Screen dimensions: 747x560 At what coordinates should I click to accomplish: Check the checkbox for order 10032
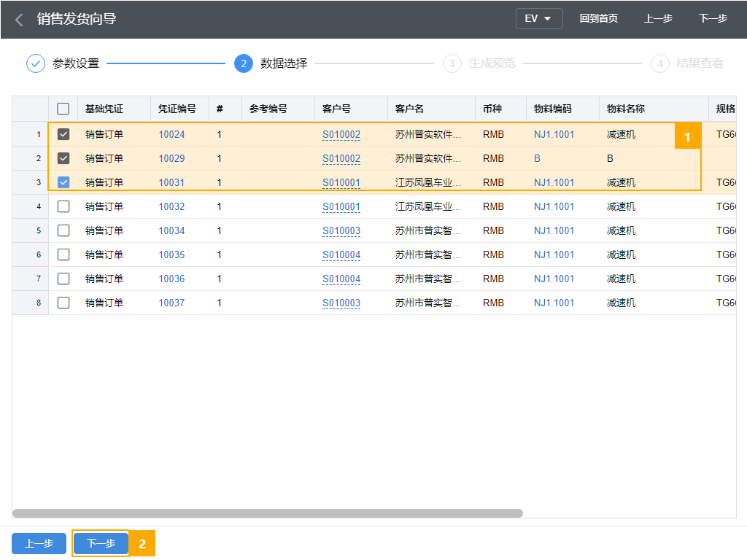63,206
